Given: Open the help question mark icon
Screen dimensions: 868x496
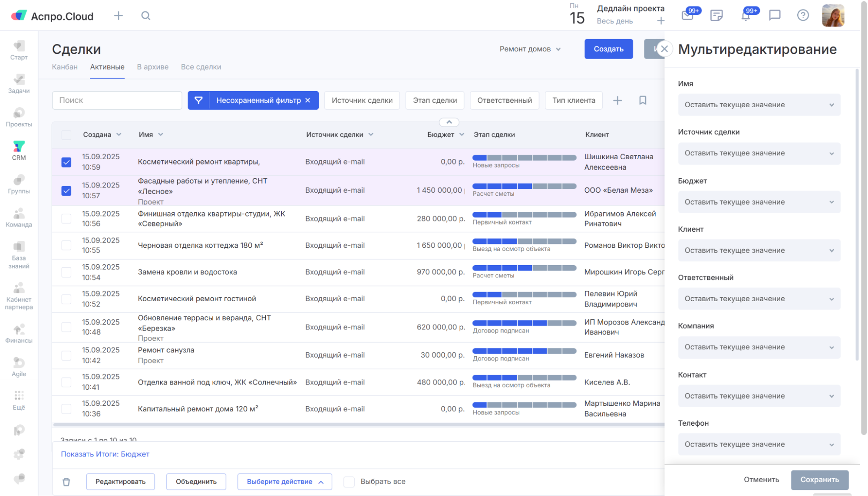Looking at the screenshot, I should tap(803, 16).
